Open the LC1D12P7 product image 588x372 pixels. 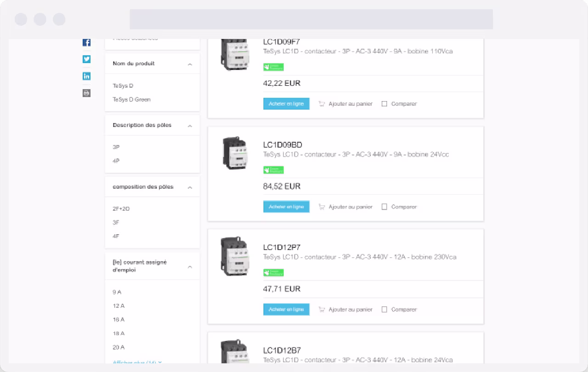coord(235,256)
